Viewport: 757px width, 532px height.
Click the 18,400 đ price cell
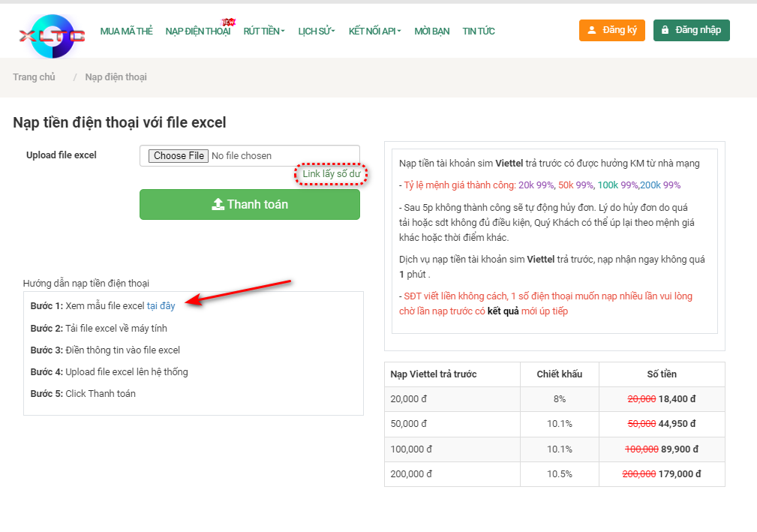662,399
